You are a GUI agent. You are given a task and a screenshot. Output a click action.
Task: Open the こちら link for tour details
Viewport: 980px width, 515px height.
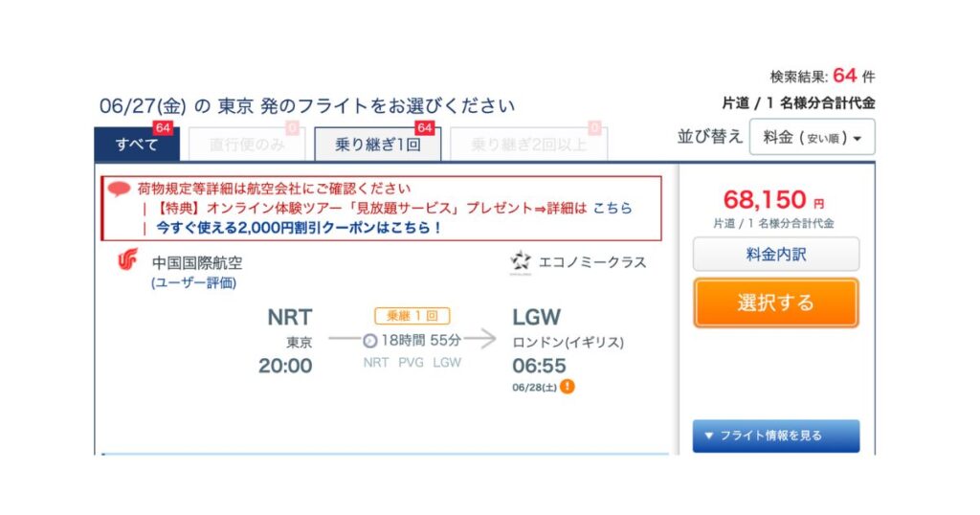(x=612, y=208)
